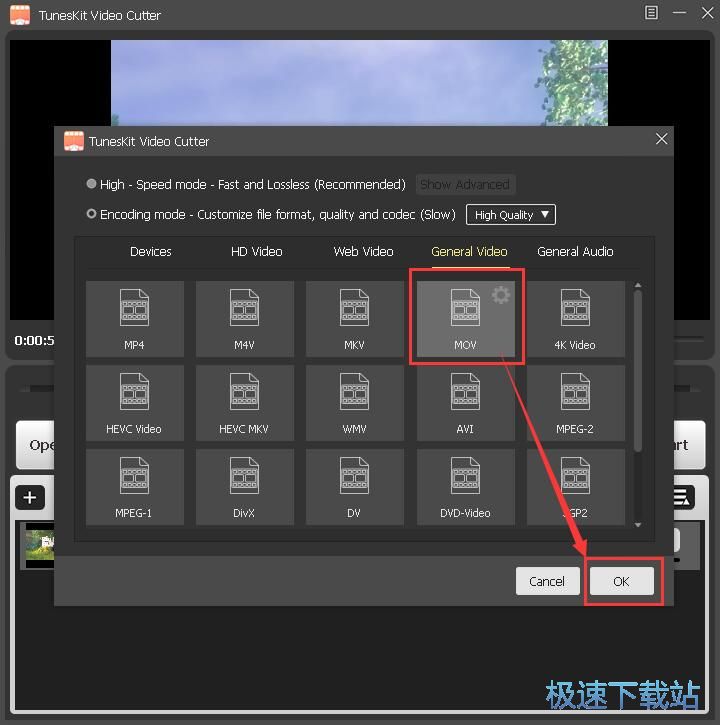
Task: Select the AVI format tile
Action: [x=465, y=403]
